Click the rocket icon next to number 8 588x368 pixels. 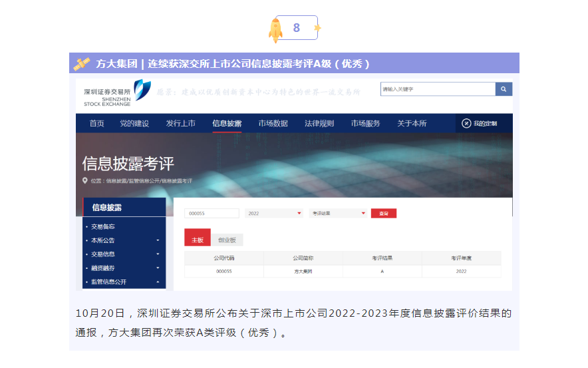275,31
